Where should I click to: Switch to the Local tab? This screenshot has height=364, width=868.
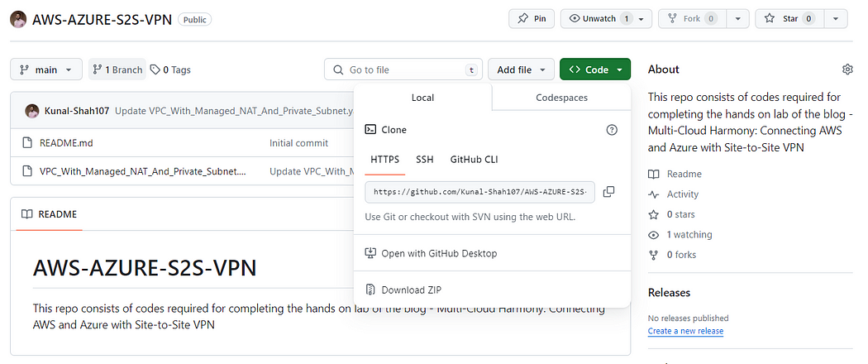422,97
